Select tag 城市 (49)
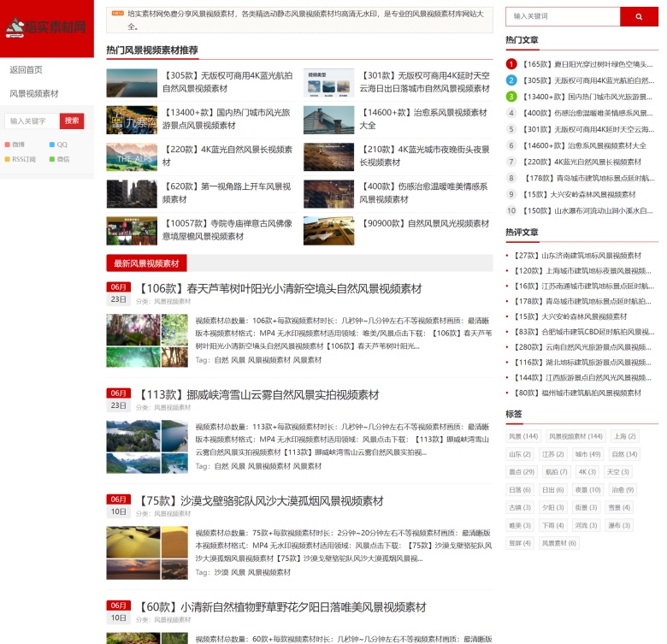 pyautogui.click(x=587, y=454)
